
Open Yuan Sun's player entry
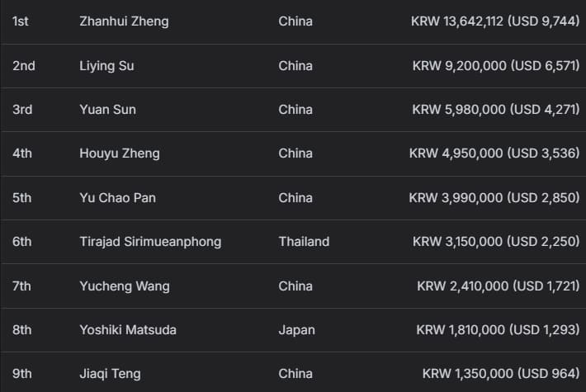(107, 110)
